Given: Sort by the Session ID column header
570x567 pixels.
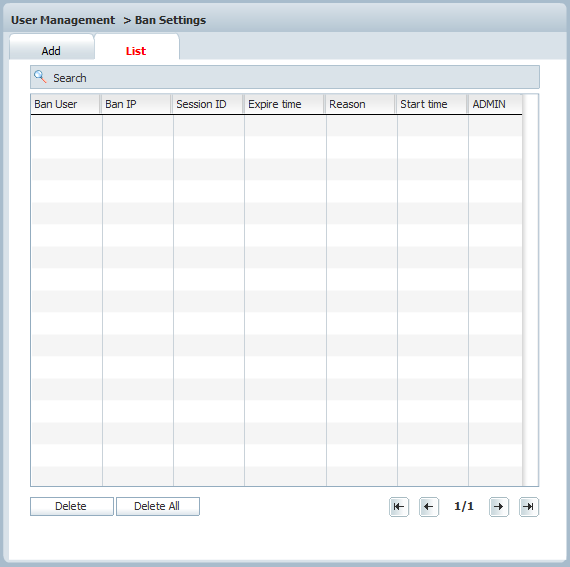Looking at the screenshot, I should 208,104.
